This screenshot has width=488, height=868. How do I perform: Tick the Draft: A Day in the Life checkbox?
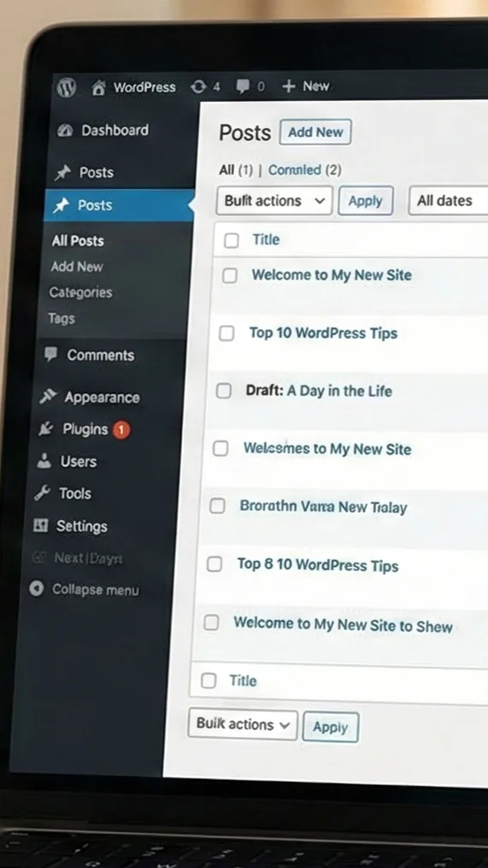pyautogui.click(x=224, y=391)
